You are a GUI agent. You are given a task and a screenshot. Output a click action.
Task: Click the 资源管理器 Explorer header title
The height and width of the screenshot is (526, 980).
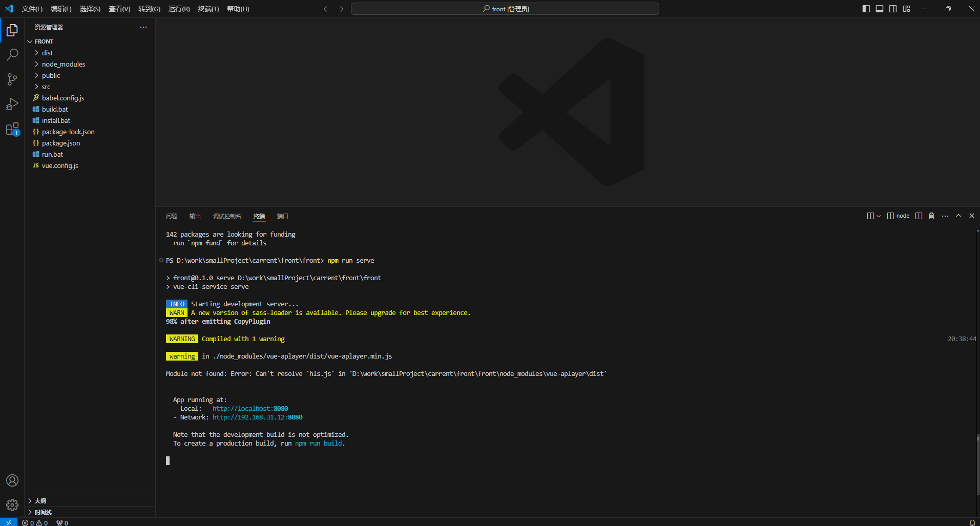[x=49, y=27]
